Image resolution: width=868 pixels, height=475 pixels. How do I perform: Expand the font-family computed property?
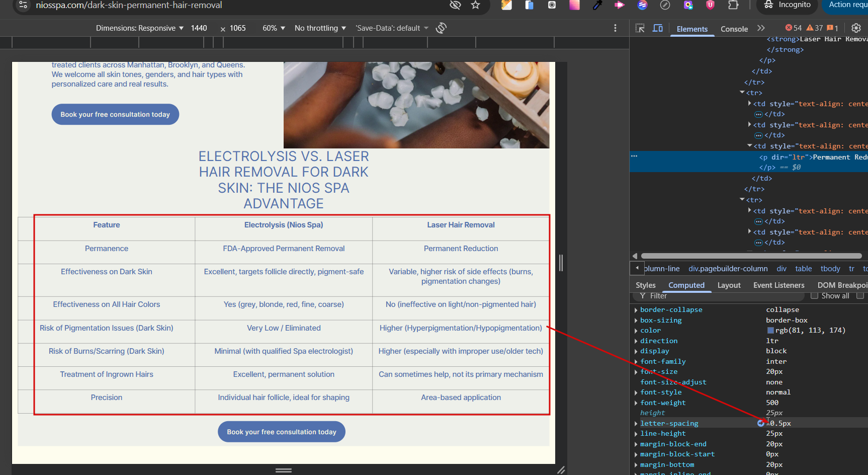(x=636, y=362)
